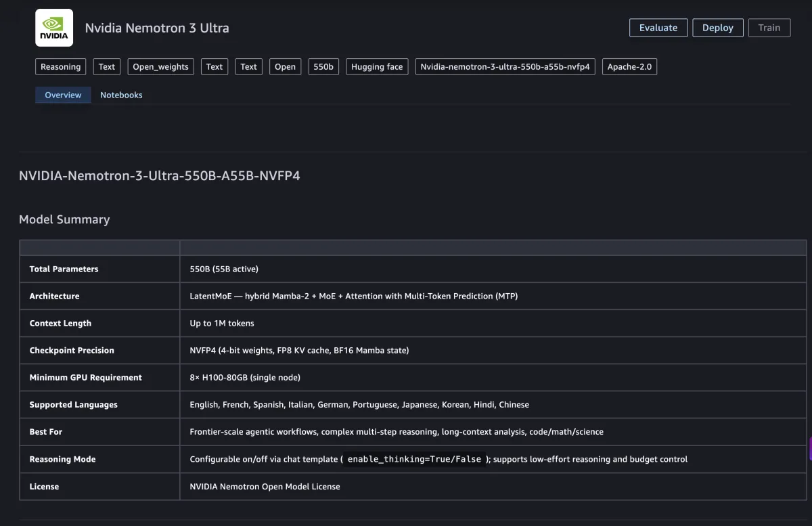This screenshot has height=526, width=812.
Task: Click the Frontier-scale agentic workflows text
Action: click(x=397, y=431)
